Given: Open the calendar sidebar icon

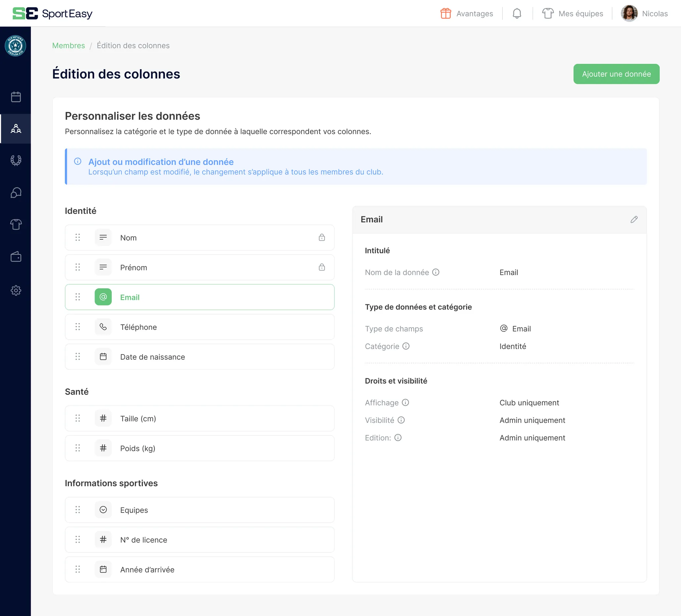Looking at the screenshot, I should pos(16,97).
